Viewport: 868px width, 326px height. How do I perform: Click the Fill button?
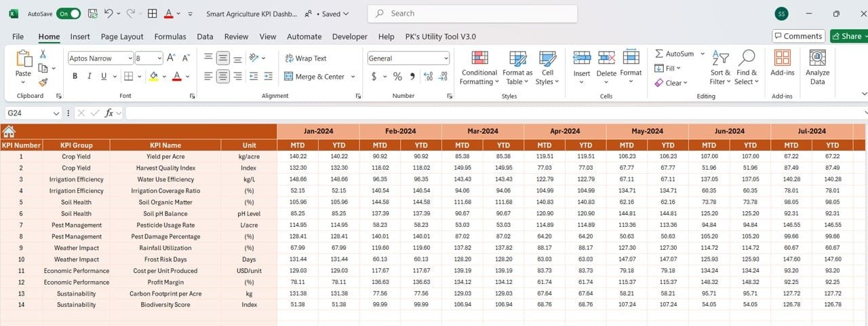pyautogui.click(x=669, y=68)
